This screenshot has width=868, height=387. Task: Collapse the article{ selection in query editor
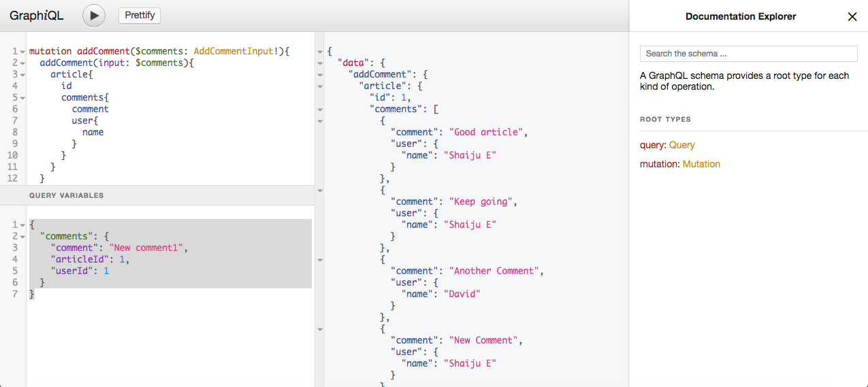(22, 75)
